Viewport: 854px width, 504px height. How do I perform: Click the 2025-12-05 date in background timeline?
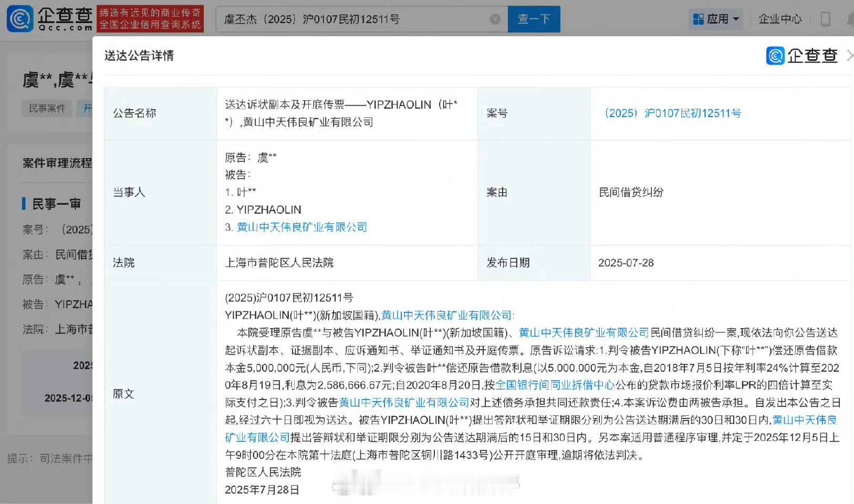coord(68,398)
